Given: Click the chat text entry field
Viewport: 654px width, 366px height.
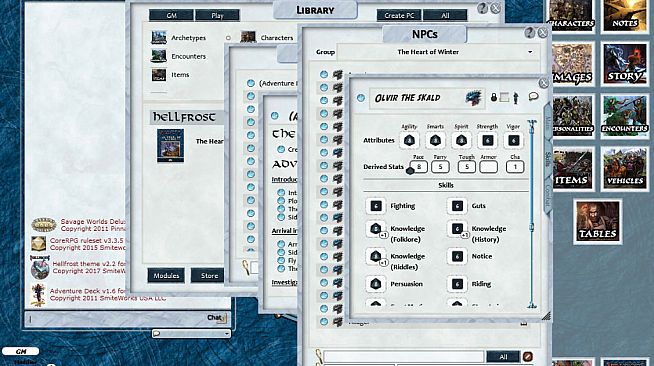Looking at the screenshot, I should coord(117,319).
